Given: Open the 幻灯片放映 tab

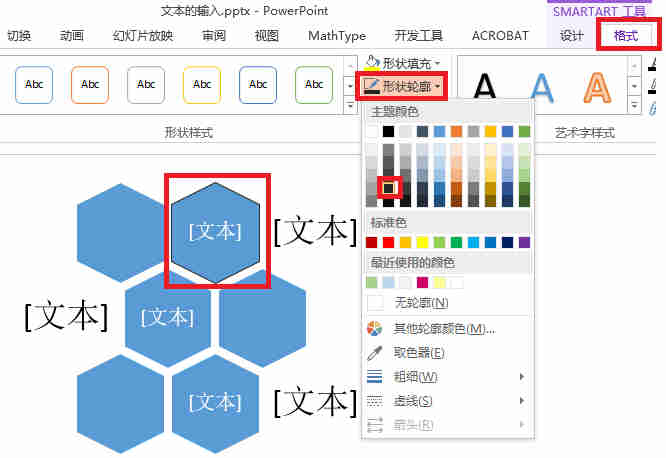Looking at the screenshot, I should coord(143,36).
